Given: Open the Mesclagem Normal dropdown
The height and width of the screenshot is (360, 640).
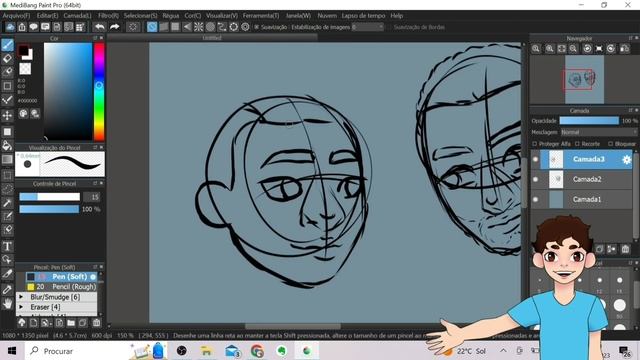Looking at the screenshot, I should coord(598,132).
